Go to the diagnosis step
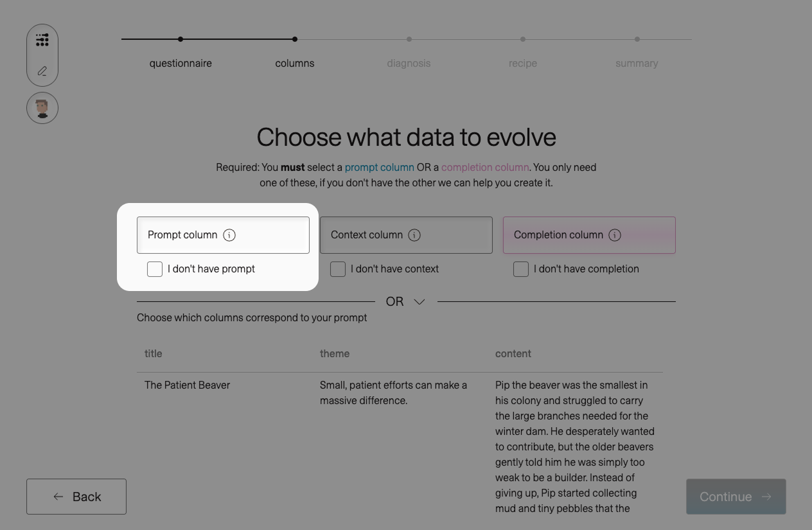 [x=409, y=63]
